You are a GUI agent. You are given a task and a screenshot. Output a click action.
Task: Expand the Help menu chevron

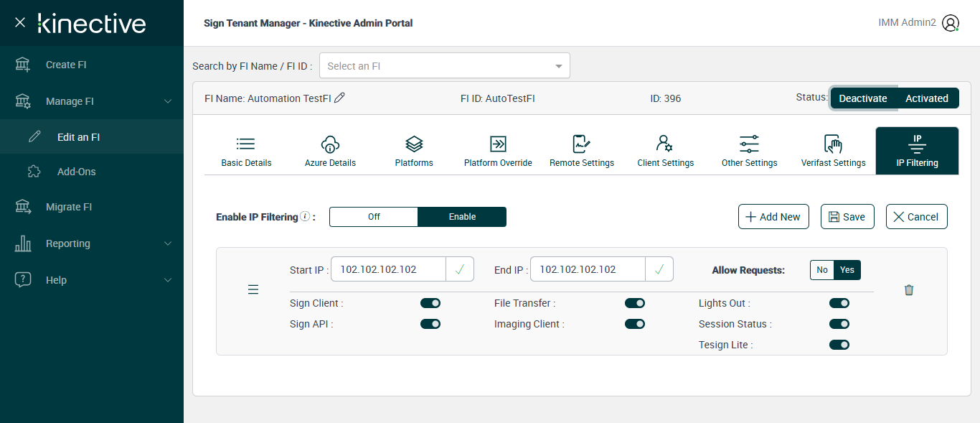pos(168,280)
